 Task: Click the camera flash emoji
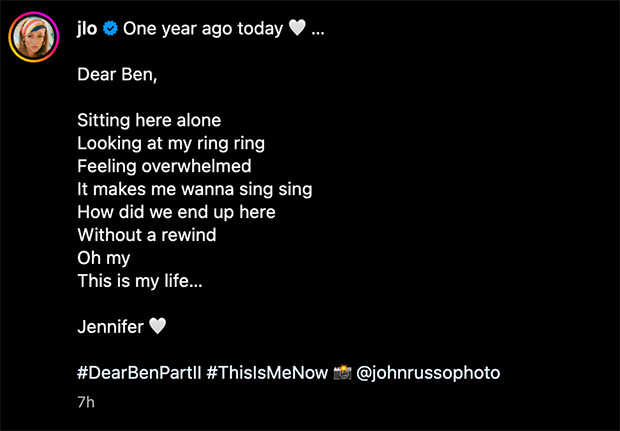coord(342,372)
